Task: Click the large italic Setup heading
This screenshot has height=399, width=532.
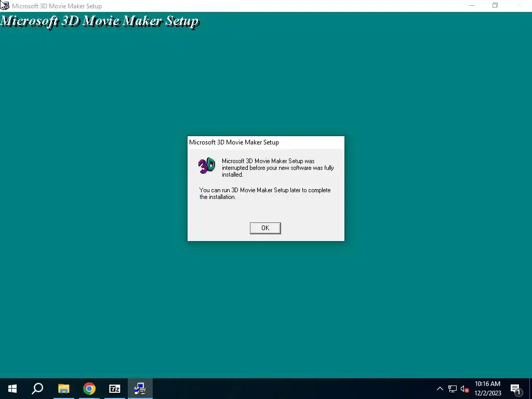Action: [99, 21]
